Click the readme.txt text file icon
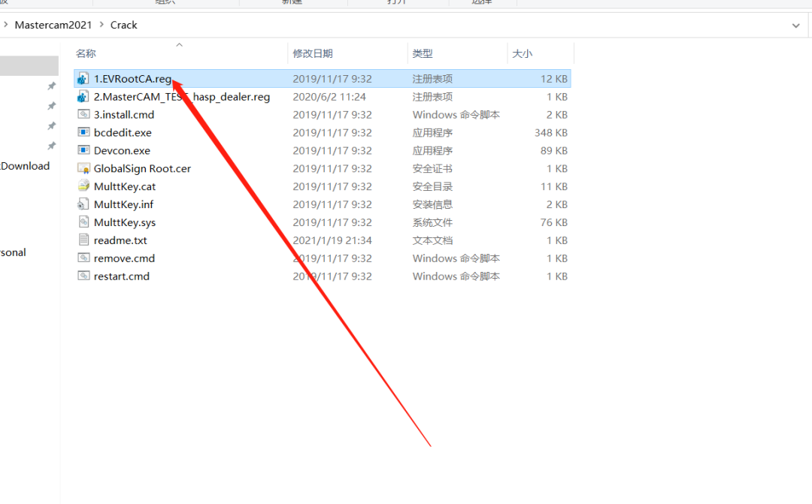 (83, 241)
